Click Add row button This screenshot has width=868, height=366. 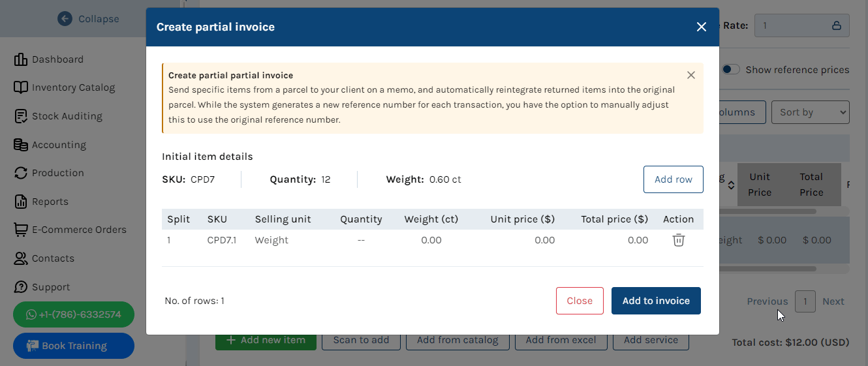673,179
